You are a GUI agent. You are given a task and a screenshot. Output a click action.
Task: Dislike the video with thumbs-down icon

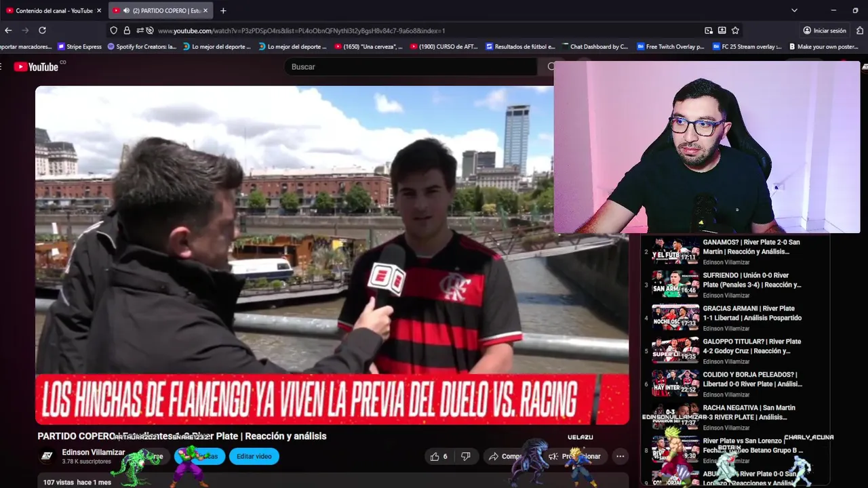[x=466, y=456]
